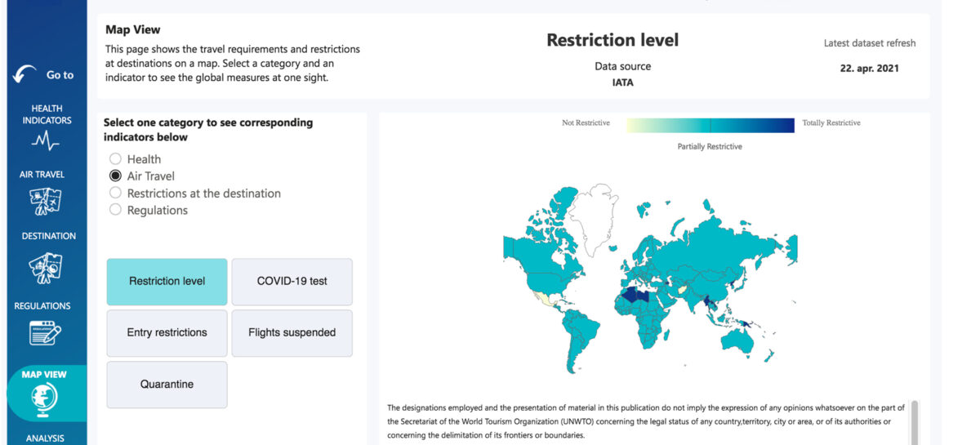Image resolution: width=980 pixels, height=445 pixels.
Task: Open the Analysis sidebar item
Action: point(45,438)
